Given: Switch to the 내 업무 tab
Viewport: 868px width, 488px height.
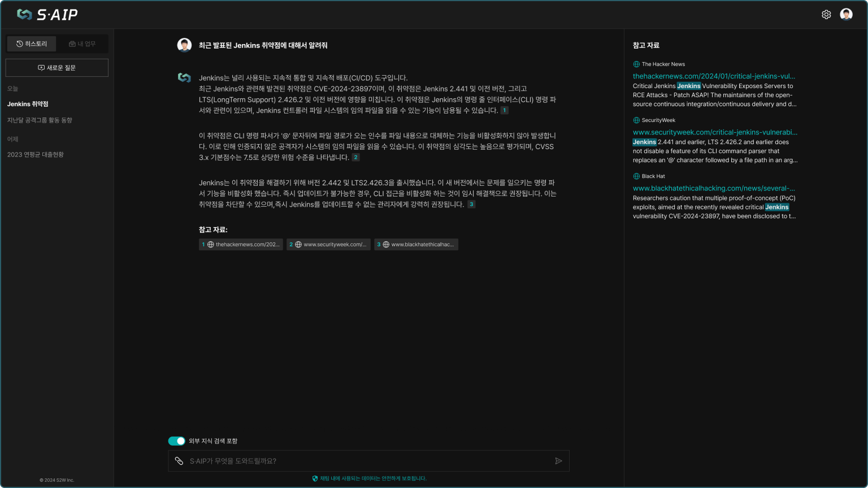Looking at the screenshot, I should (82, 43).
